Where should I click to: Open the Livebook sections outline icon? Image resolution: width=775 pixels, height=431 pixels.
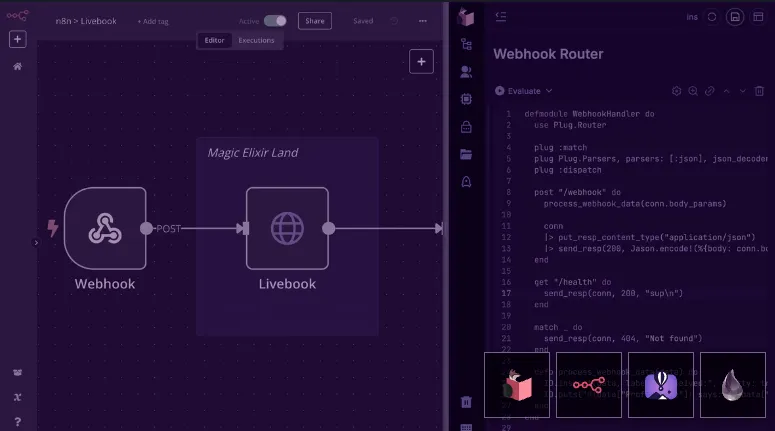click(466, 44)
